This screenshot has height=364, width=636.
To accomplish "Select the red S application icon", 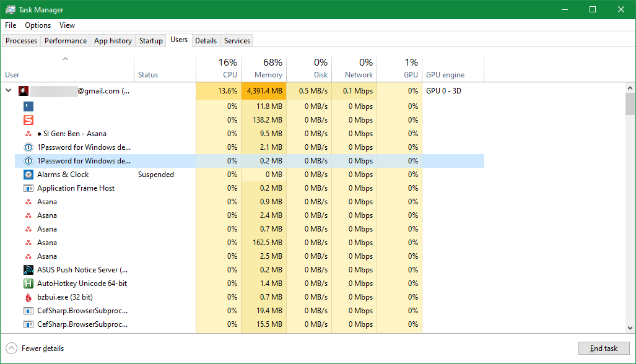I will (x=28, y=119).
